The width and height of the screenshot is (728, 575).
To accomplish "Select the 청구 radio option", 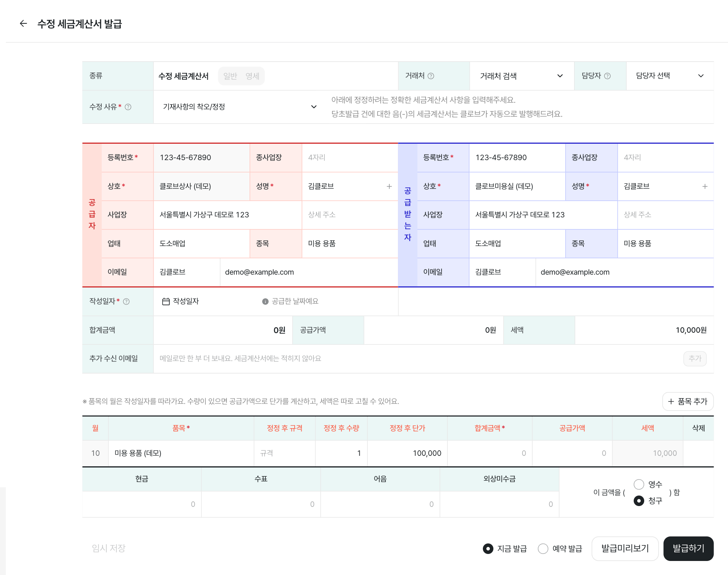I will 639,501.
